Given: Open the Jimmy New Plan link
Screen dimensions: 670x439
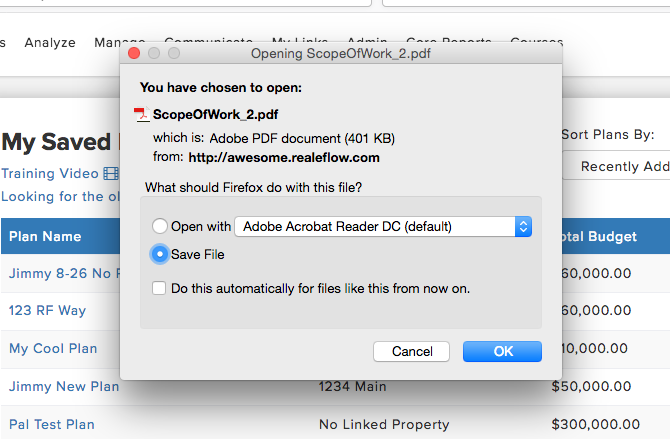Looking at the screenshot, I should pyautogui.click(x=58, y=387).
